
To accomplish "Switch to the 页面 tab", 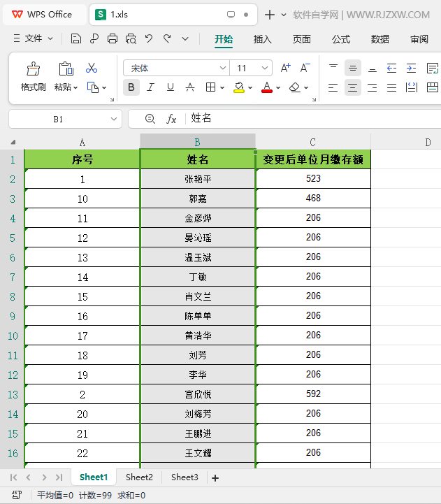I will pos(301,39).
